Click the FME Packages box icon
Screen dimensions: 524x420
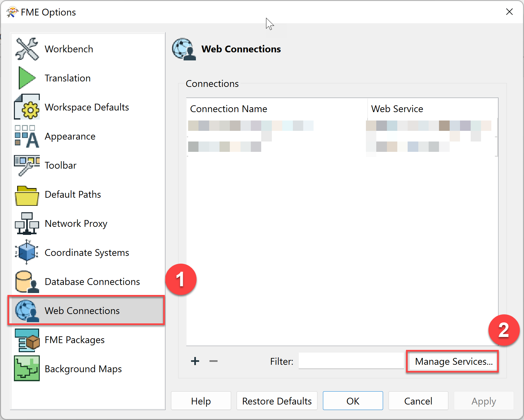[x=27, y=340]
